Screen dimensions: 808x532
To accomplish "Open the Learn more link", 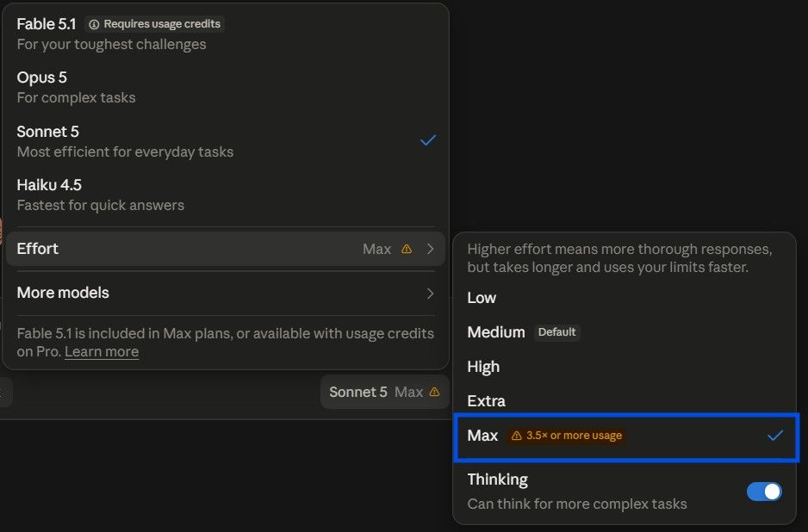I will 102,351.
